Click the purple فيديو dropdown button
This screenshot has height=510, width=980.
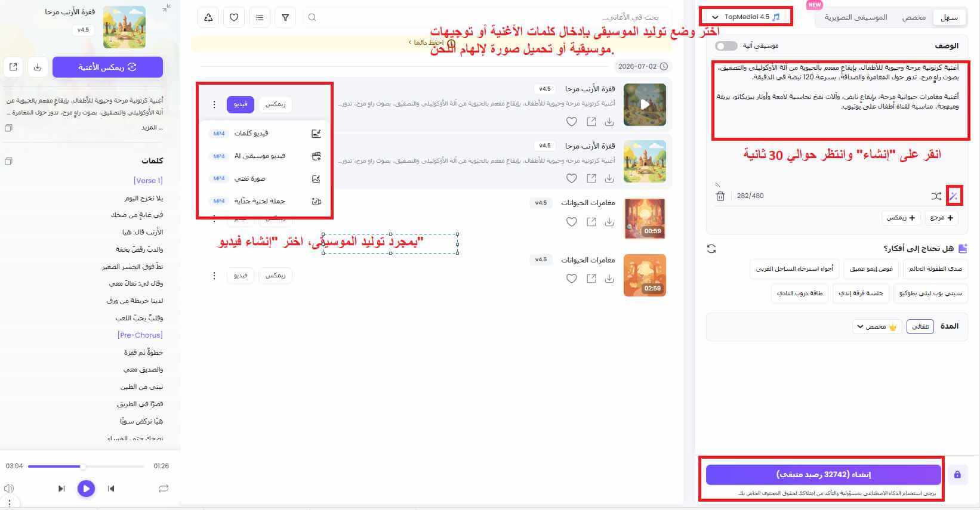[x=241, y=104]
